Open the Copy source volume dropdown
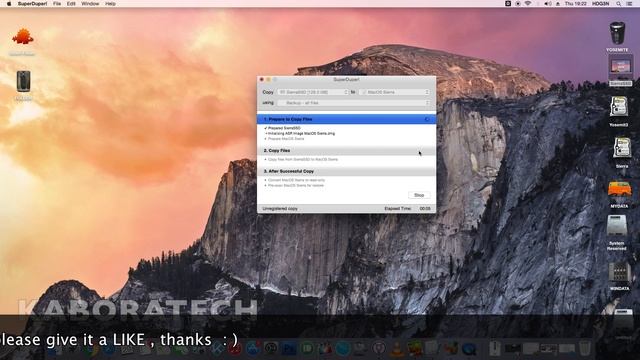The height and width of the screenshot is (360, 640). [x=313, y=92]
